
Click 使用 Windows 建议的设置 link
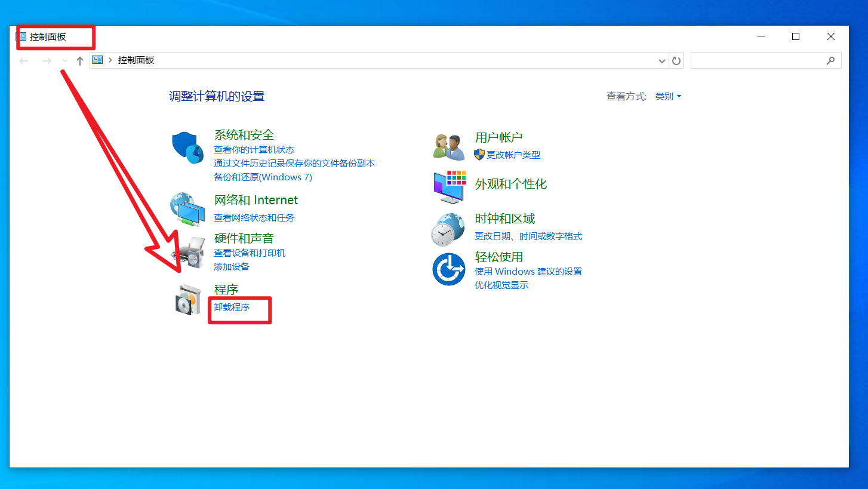tap(528, 272)
